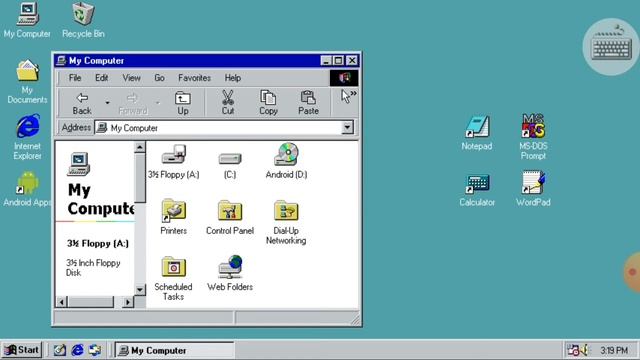This screenshot has height=360, width=640.
Task: Select the Calculator desktop shortcut
Action: click(477, 190)
